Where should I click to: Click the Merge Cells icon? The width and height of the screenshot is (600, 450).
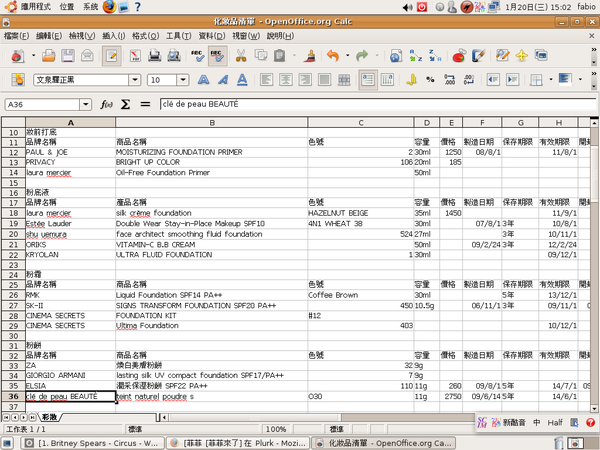344,80
